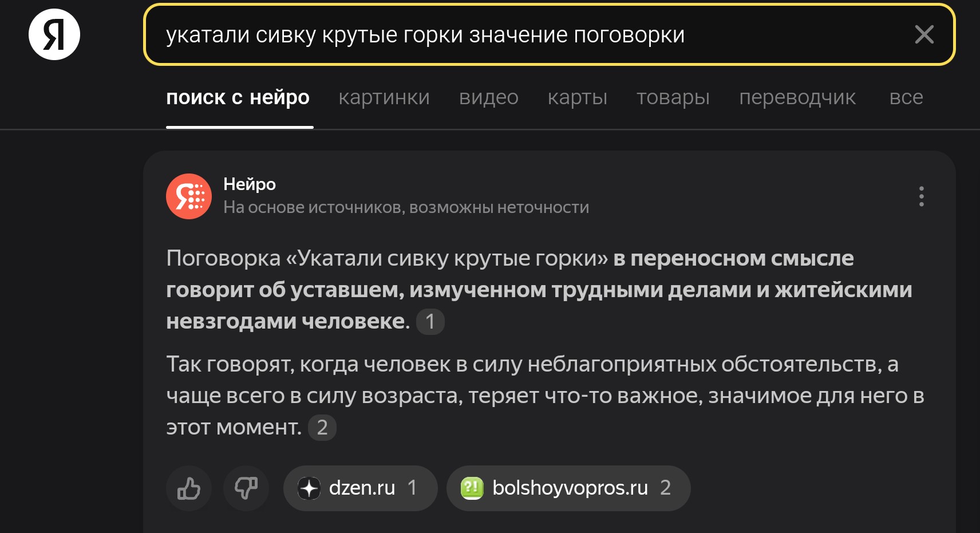Click citation badge 2 in answer
The height and width of the screenshot is (533, 980).
322,428
